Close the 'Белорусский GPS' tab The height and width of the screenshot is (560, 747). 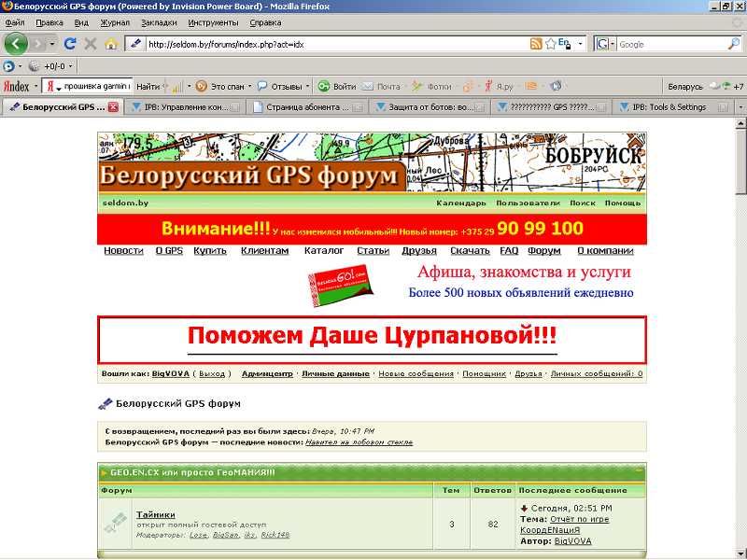(113, 107)
